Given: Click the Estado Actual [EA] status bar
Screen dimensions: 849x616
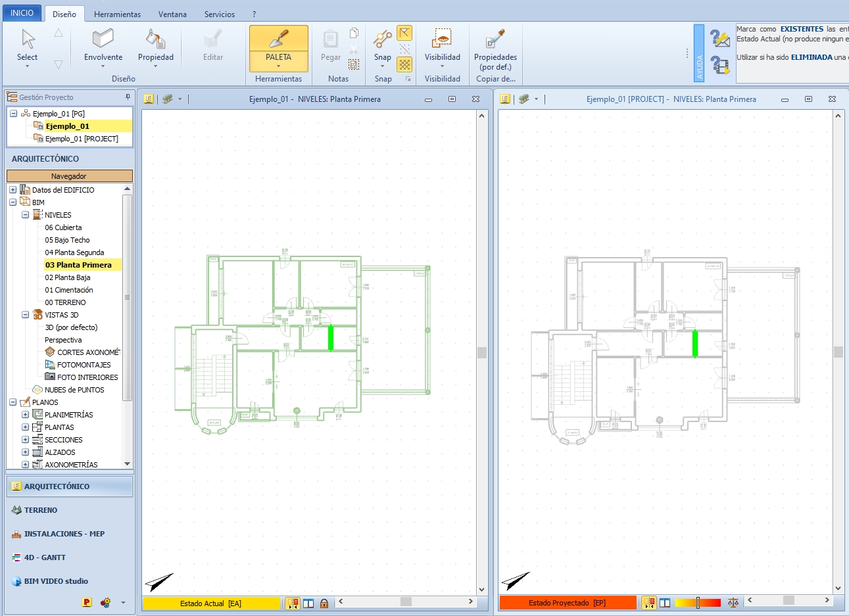Looking at the screenshot, I should (211, 603).
